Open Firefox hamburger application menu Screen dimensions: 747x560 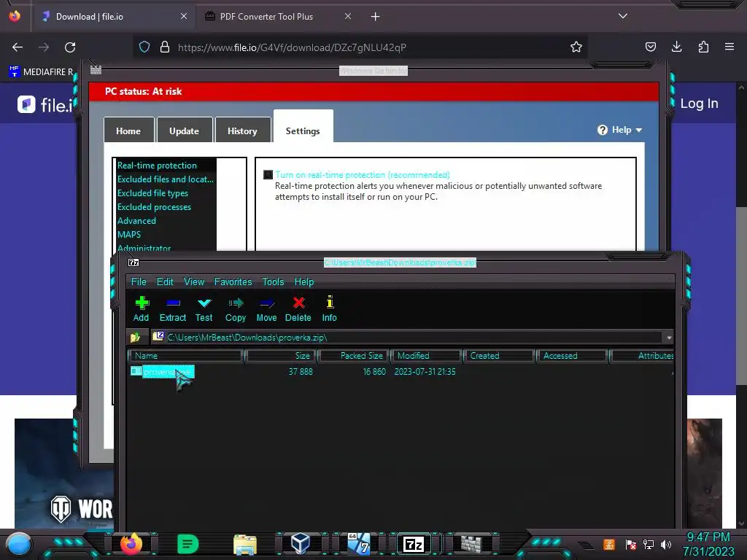[729, 47]
